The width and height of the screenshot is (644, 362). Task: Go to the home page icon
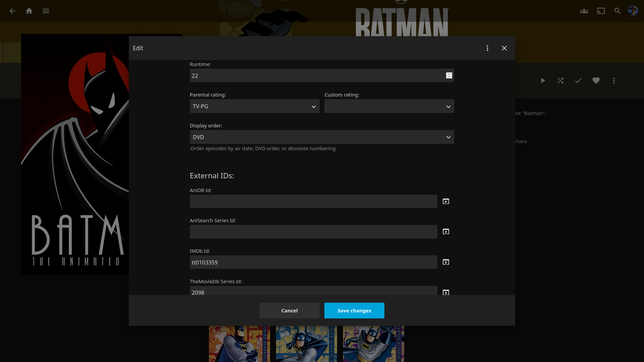(29, 11)
